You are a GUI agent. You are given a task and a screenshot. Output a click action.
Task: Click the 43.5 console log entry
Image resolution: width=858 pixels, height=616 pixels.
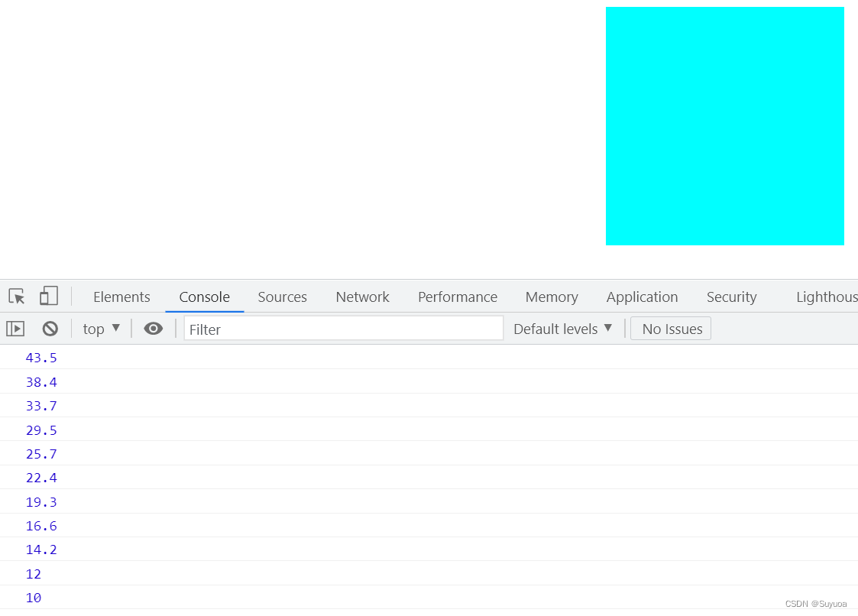[41, 358]
